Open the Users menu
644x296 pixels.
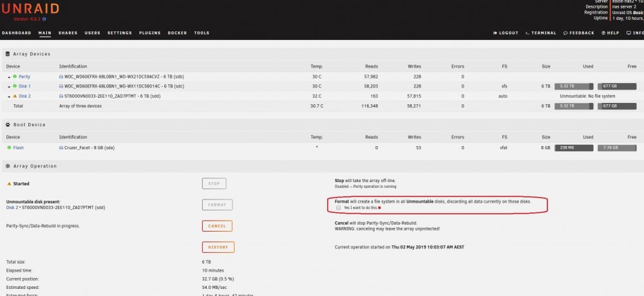point(92,33)
